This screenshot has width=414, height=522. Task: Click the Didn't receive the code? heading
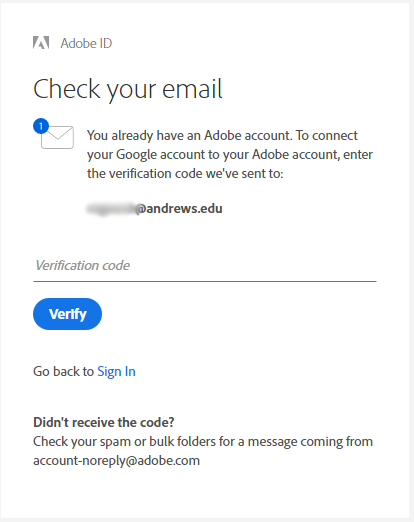tap(104, 422)
